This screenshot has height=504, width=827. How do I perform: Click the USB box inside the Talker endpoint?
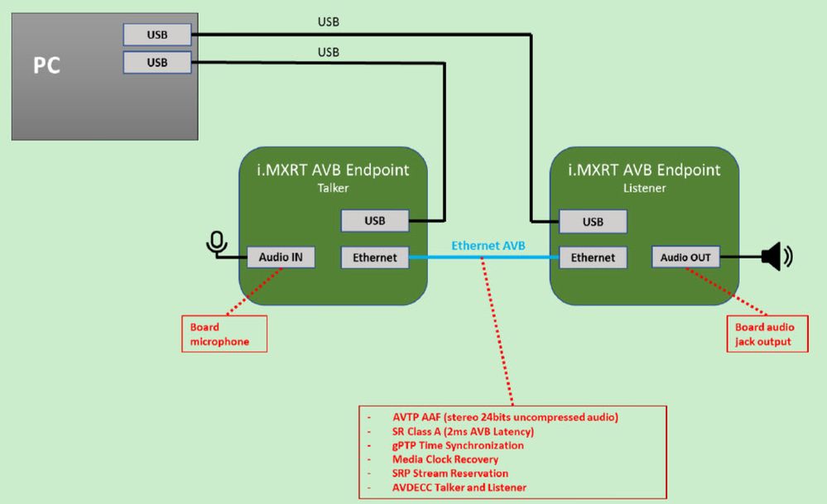click(x=375, y=221)
